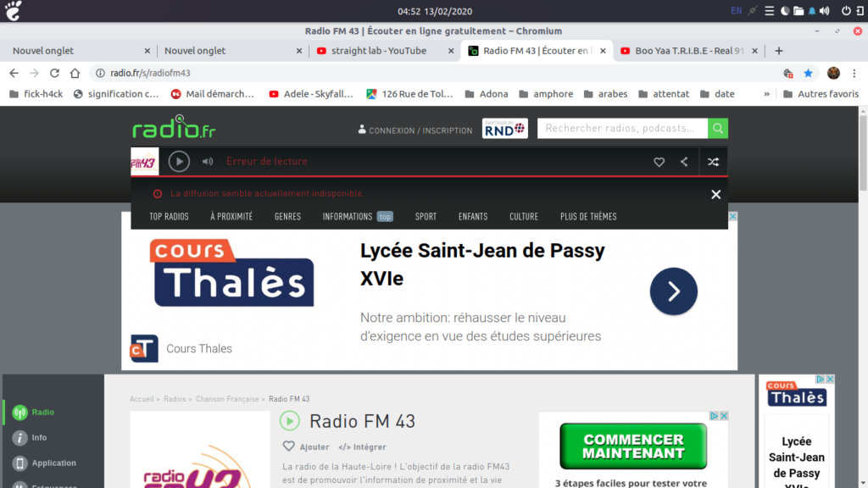
Task: Go to Radios breadcrumb
Action: click(175, 399)
